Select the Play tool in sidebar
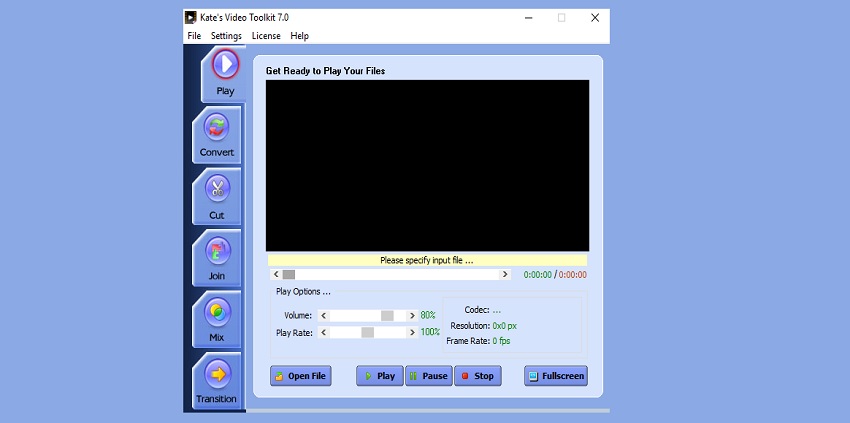Image resolution: width=850 pixels, height=423 pixels. point(224,74)
